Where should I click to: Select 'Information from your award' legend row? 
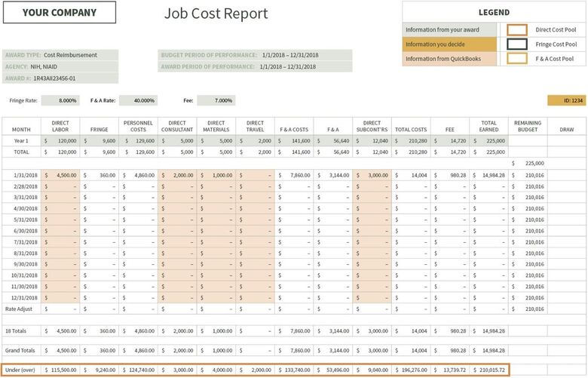(449, 29)
